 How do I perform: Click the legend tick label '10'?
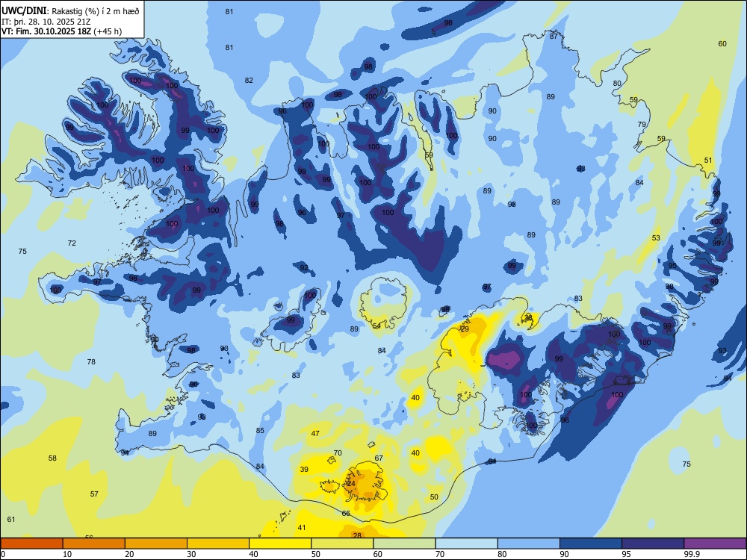(67, 554)
